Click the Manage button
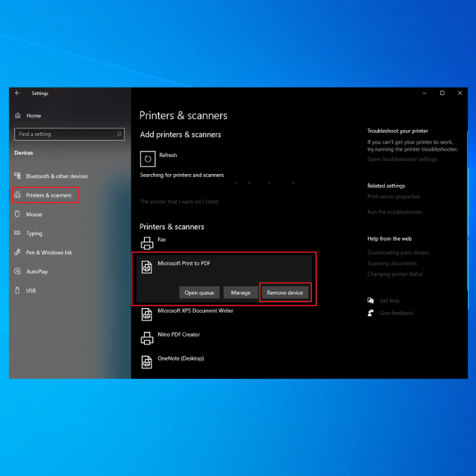476x476 pixels. coord(241,292)
